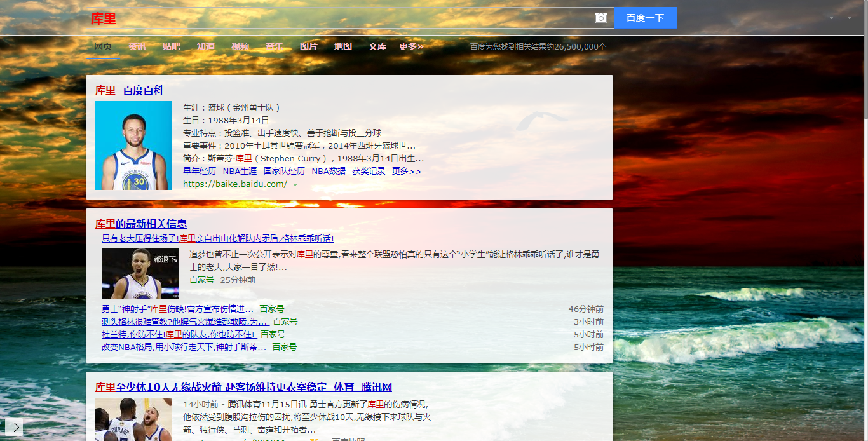Open the NBA数据 link

[x=329, y=171]
